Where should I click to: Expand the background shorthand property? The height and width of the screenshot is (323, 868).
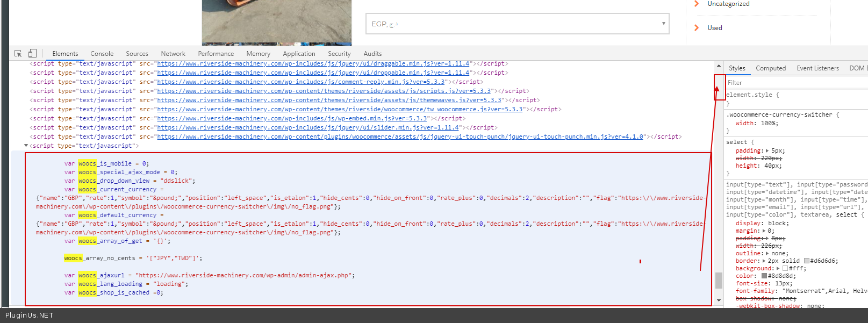click(778, 268)
